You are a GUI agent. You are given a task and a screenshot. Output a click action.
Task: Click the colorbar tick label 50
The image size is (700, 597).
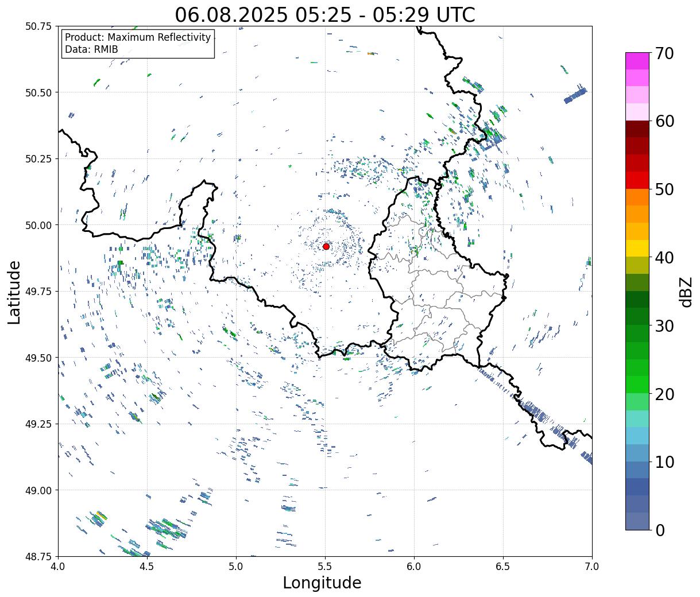pyautogui.click(x=664, y=189)
